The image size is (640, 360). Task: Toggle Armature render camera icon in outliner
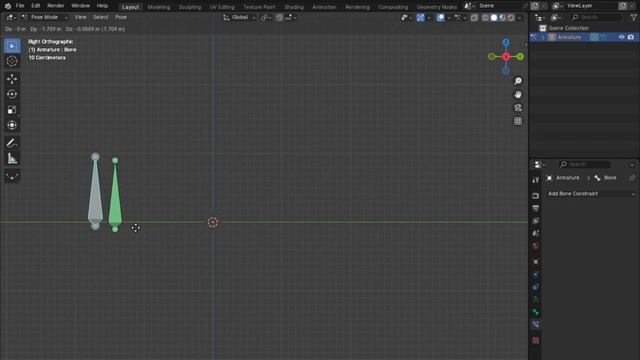(631, 37)
